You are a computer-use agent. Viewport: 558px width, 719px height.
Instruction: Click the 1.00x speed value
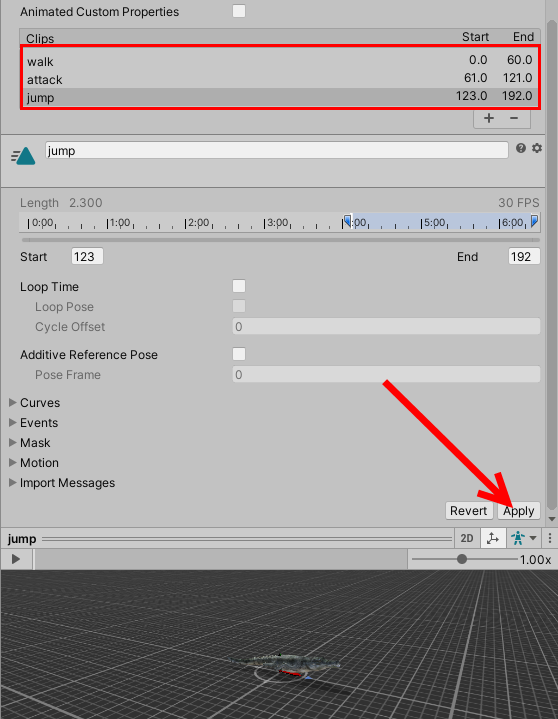pyautogui.click(x=535, y=559)
